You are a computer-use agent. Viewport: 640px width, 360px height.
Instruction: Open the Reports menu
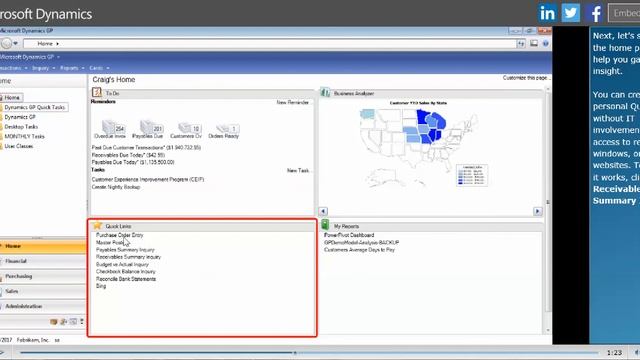pos(72,68)
